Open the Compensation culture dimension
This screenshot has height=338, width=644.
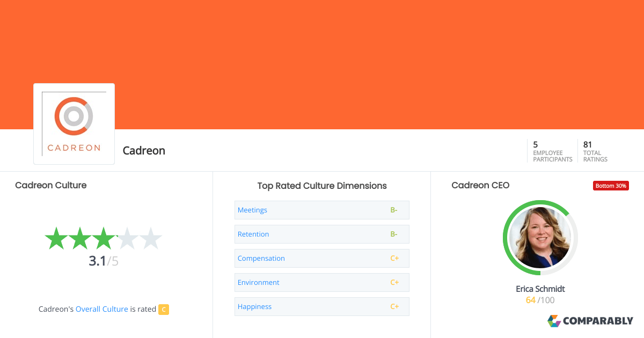[x=322, y=258]
